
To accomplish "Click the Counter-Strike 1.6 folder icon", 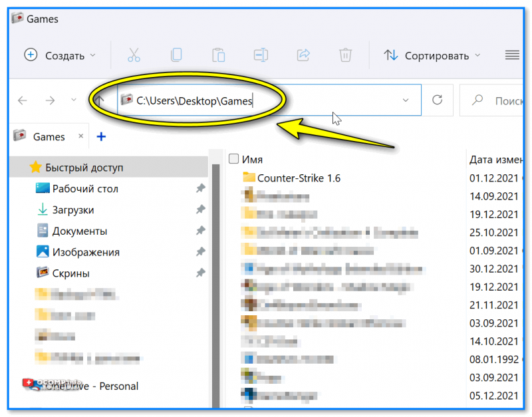I will point(249,177).
